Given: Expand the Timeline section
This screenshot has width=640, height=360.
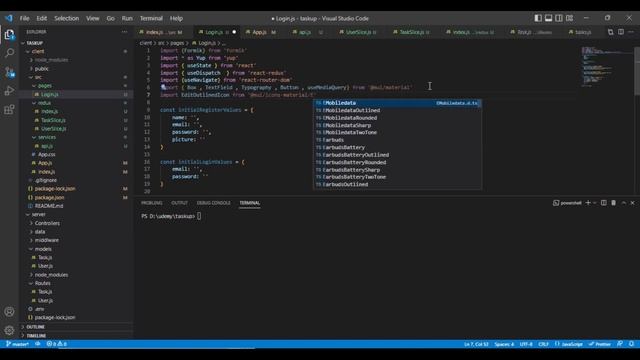Looking at the screenshot, I should 76,336.
